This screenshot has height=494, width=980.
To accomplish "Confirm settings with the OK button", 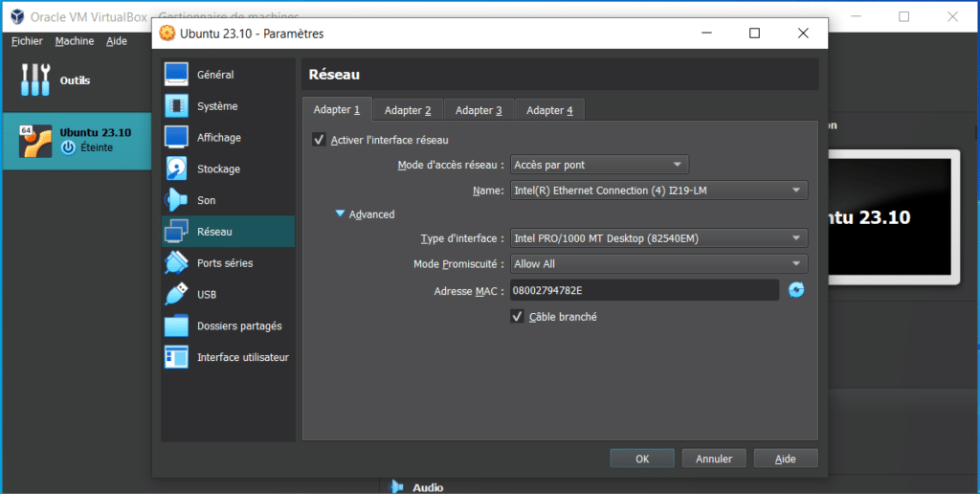I will click(x=642, y=459).
